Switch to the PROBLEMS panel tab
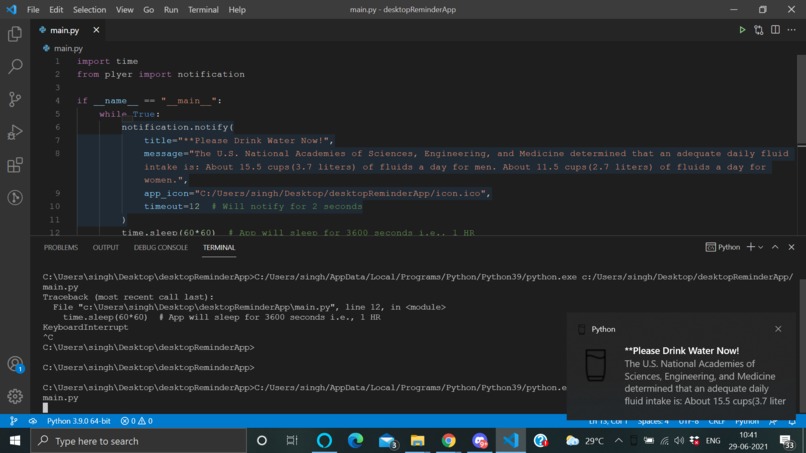The image size is (806, 453). click(61, 247)
